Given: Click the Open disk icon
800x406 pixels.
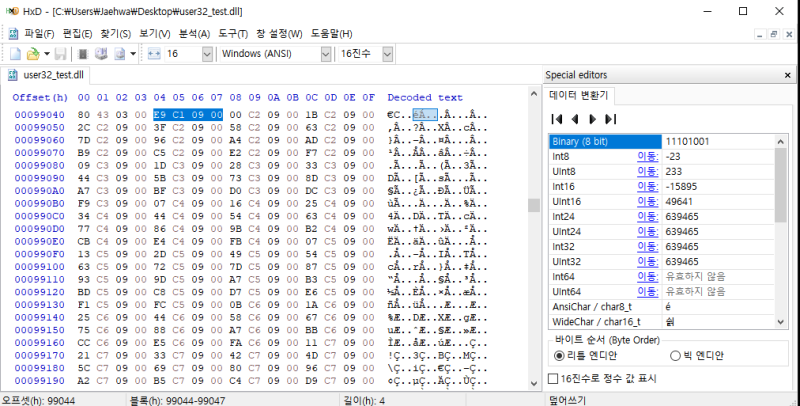Looking at the screenshot, I should 101,54.
